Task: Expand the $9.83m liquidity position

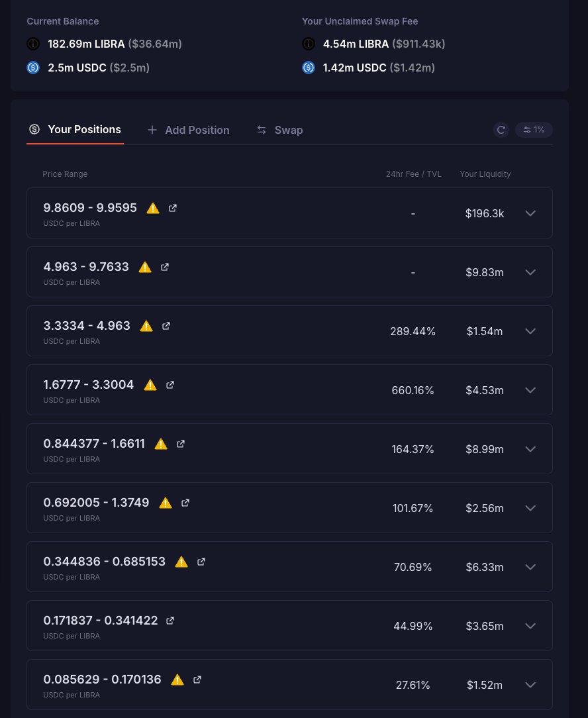Action: tap(530, 272)
